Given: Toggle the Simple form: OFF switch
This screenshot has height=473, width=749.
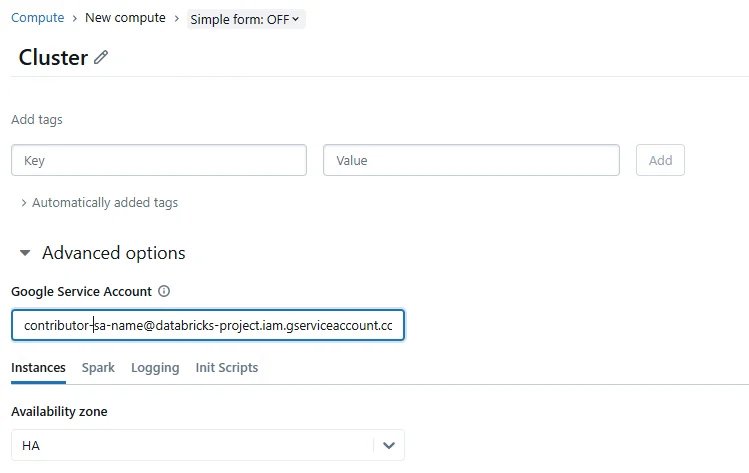Looking at the screenshot, I should (240, 19).
